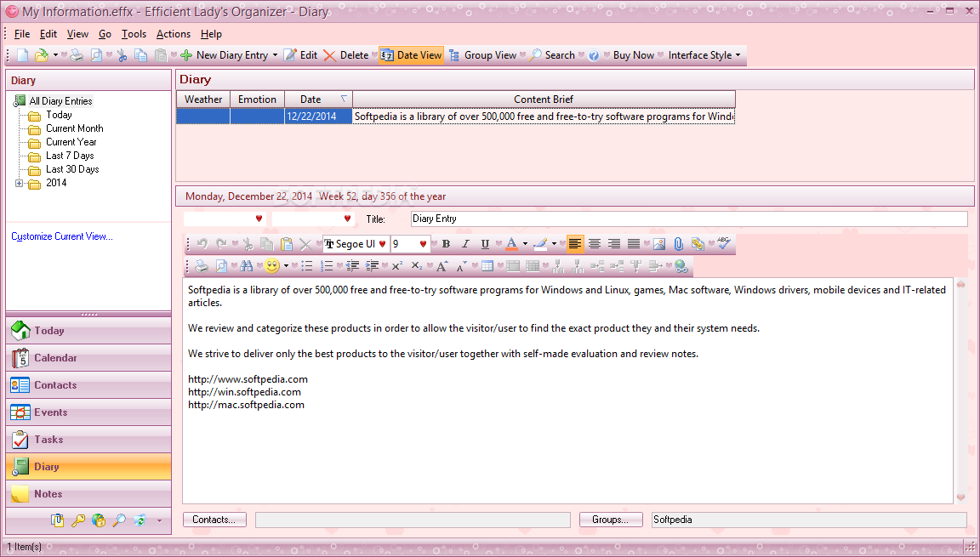Toggle Italic formatting
Screen dimensions: 980x557
click(465, 244)
